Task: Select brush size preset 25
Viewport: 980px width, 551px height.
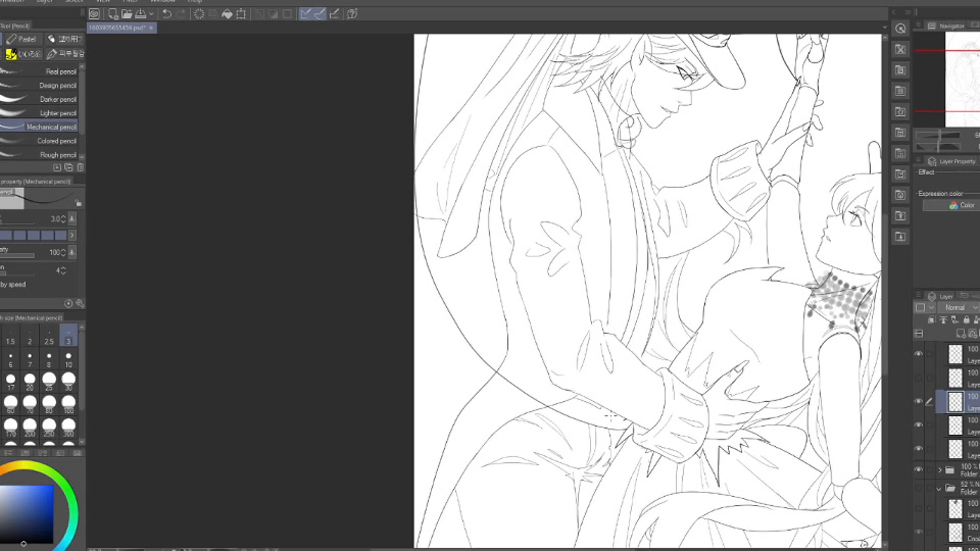Action: 49,382
